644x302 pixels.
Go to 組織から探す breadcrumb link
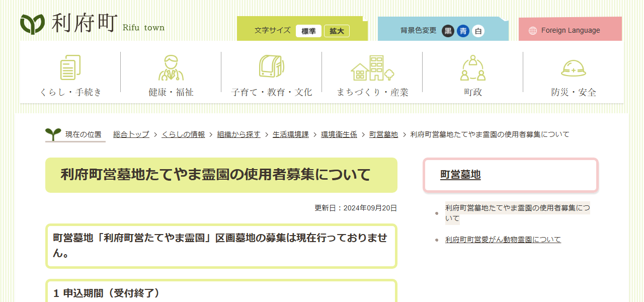[239, 134]
